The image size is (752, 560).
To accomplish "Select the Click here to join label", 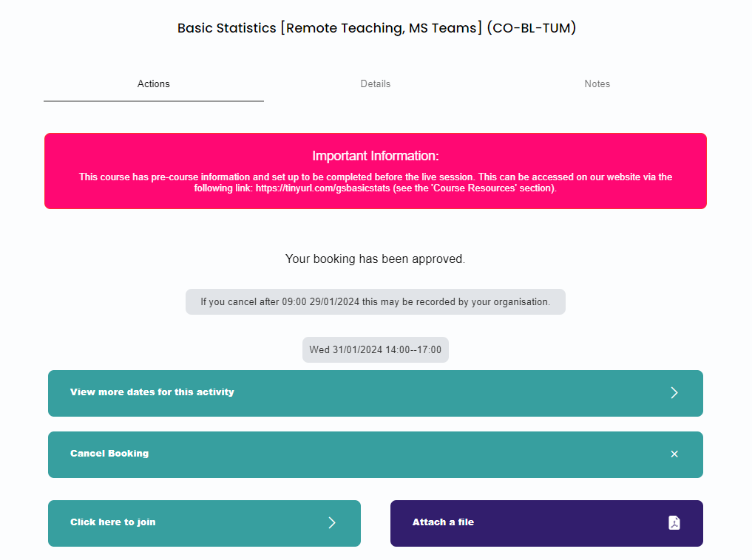I will click(x=113, y=522).
